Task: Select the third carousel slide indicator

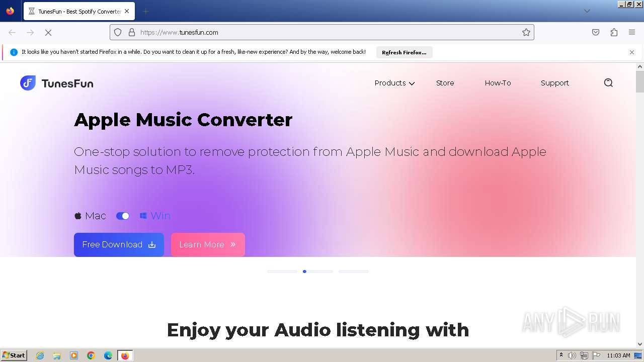Action: 353,271
